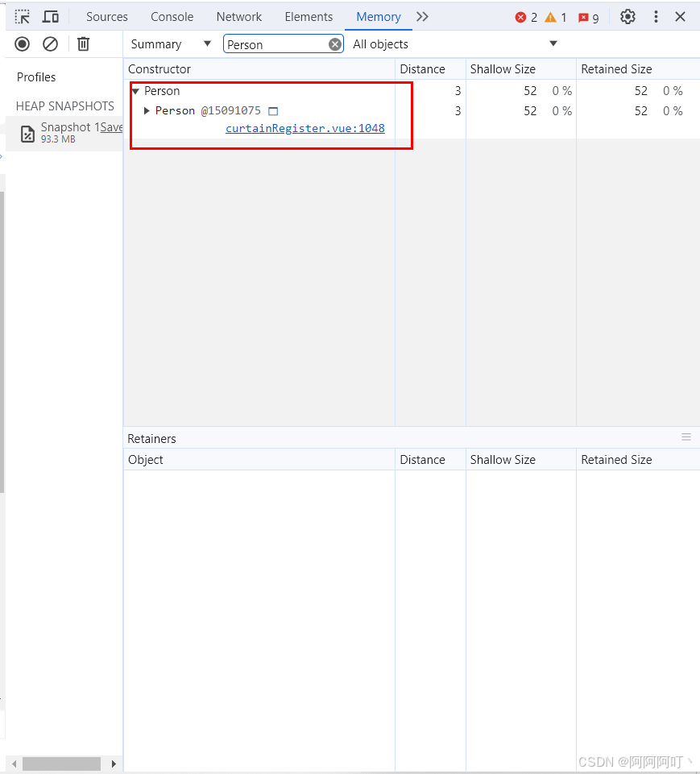The image size is (700, 774).
Task: Select the inspect element icon
Action: [x=22, y=16]
